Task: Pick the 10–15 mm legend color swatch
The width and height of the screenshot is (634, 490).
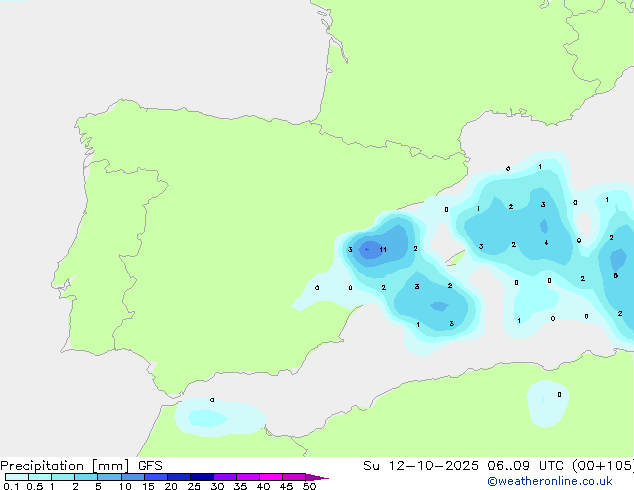Action: (132, 477)
